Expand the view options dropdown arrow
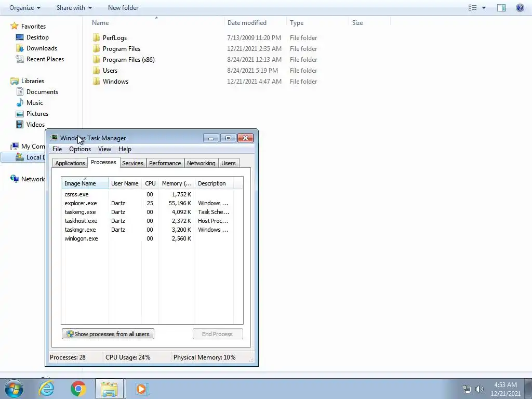The image size is (532, 399). (x=484, y=7)
